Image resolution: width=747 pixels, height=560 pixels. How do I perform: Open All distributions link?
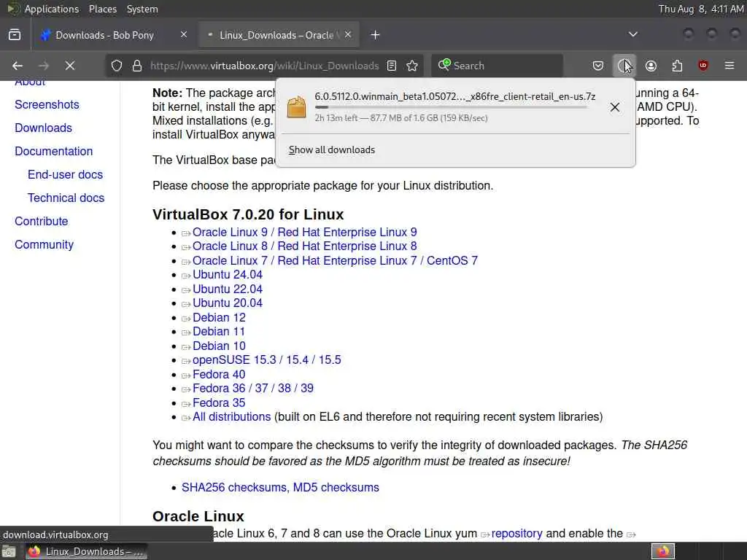(x=231, y=417)
